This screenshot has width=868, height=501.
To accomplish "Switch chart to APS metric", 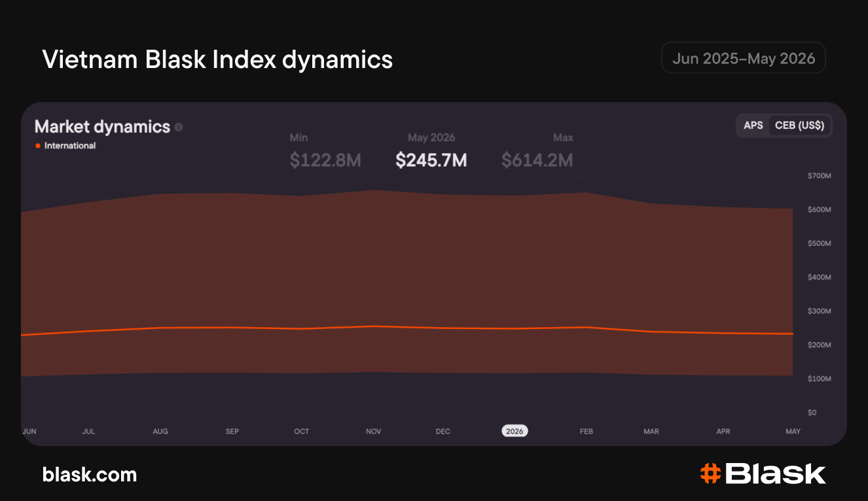I will [753, 125].
